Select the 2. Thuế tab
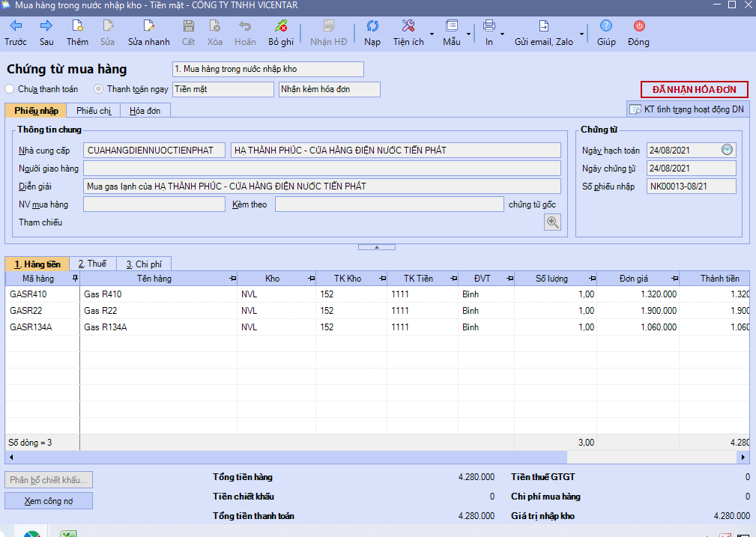756x537 pixels. click(x=93, y=264)
